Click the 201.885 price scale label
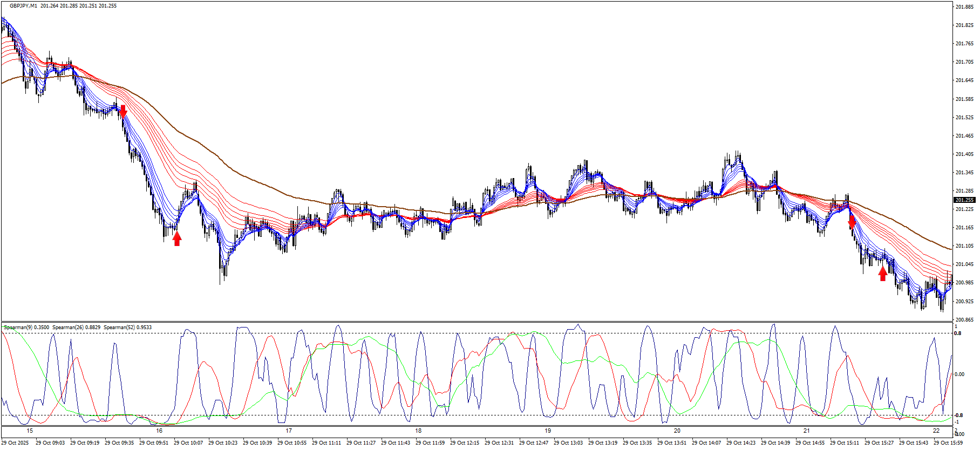 (964, 7)
